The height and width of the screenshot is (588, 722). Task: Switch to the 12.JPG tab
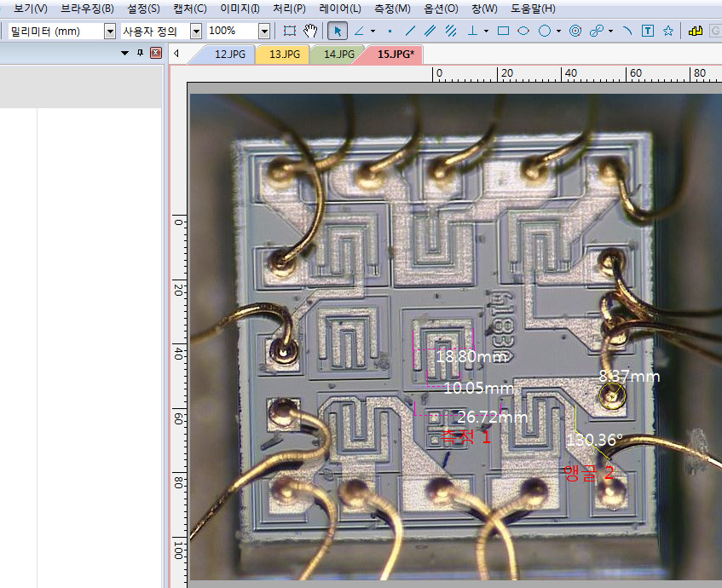[229, 54]
